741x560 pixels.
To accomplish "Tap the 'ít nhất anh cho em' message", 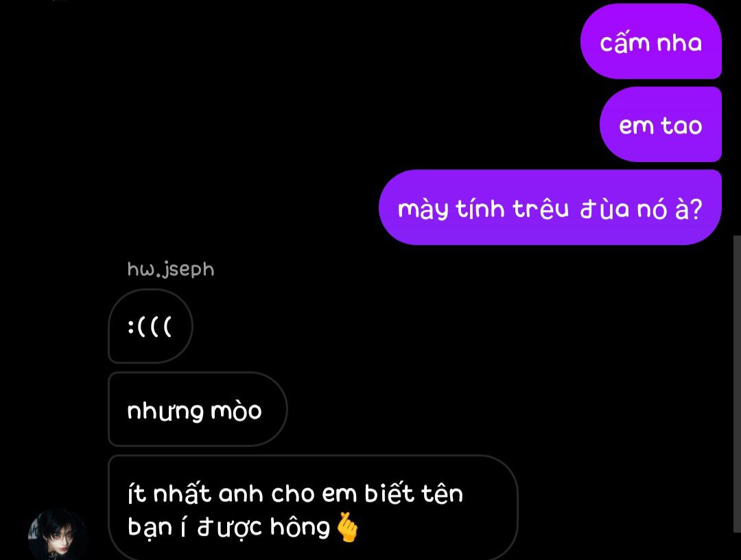I will [x=313, y=508].
